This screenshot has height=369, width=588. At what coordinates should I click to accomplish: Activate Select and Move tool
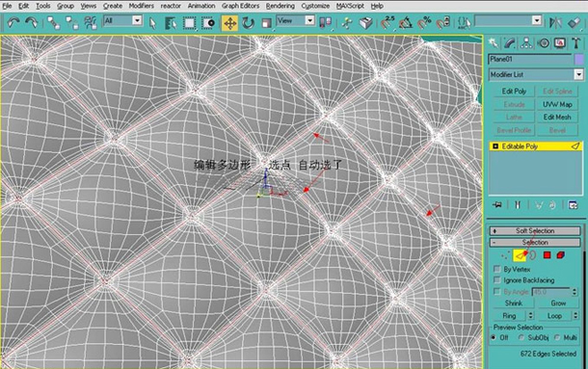(x=229, y=23)
